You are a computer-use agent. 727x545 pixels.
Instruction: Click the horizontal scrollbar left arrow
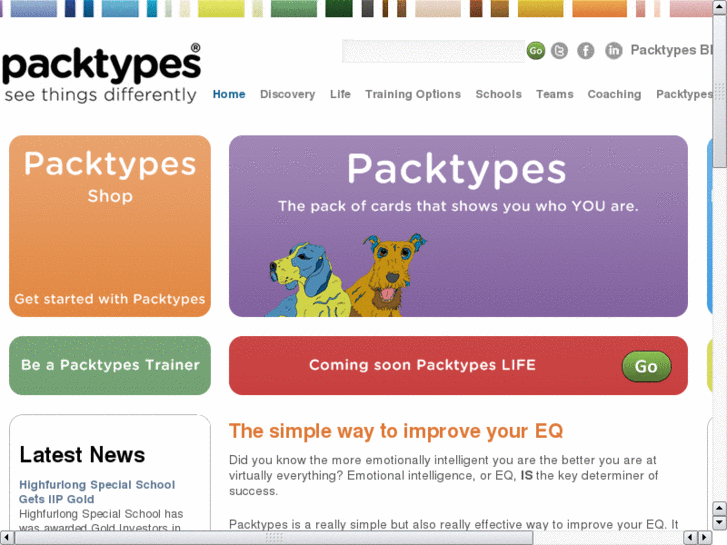pyautogui.click(x=6, y=538)
